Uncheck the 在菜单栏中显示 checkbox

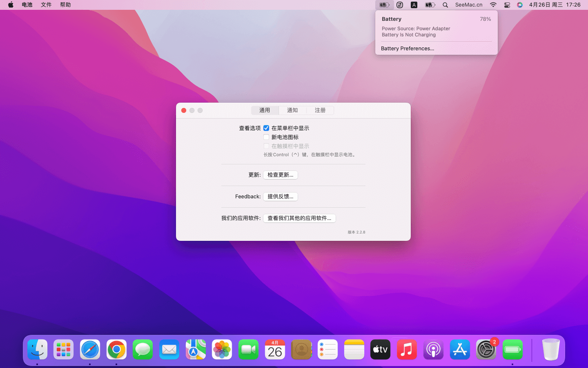click(x=266, y=128)
